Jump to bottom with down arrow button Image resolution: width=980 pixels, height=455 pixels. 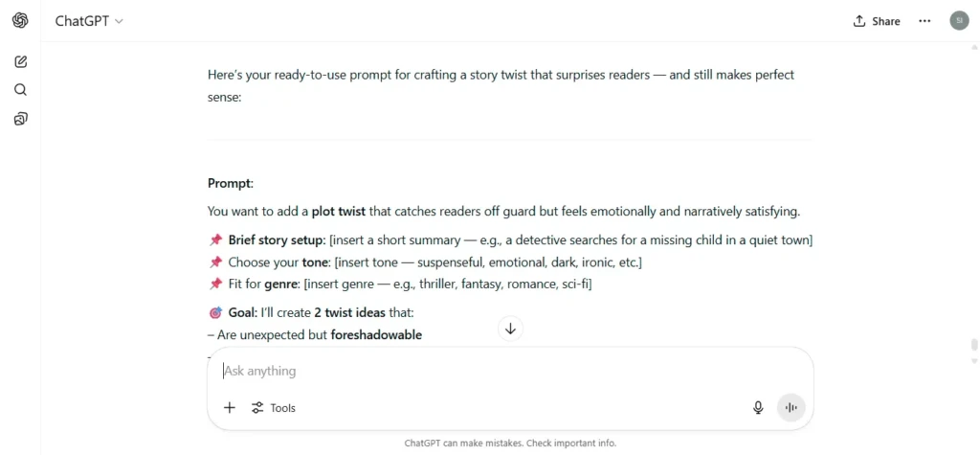pos(511,329)
